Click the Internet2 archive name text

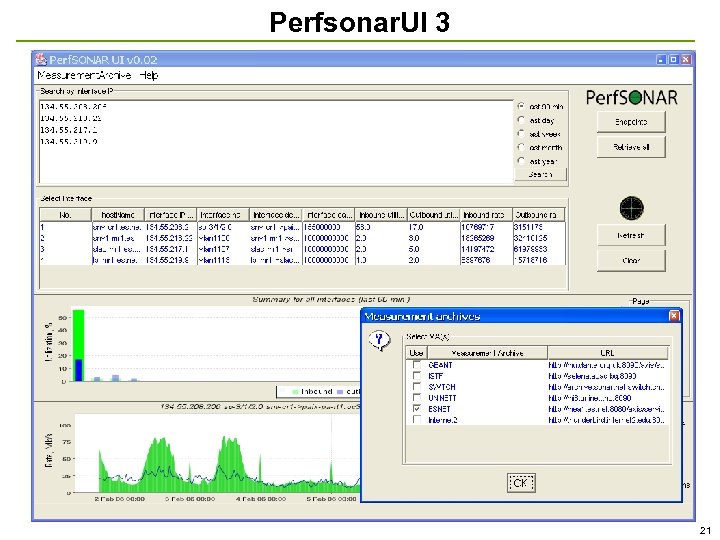443,420
